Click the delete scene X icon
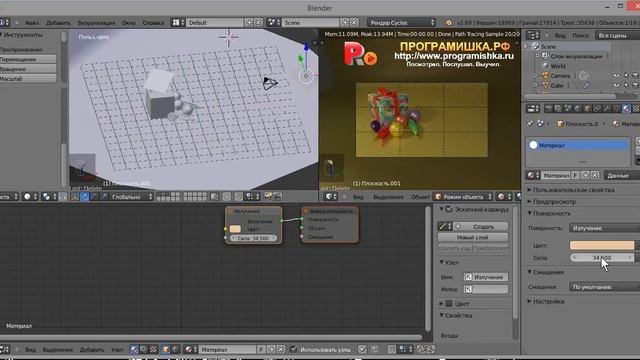Viewport: 640px width, 360px height. pos(354,22)
